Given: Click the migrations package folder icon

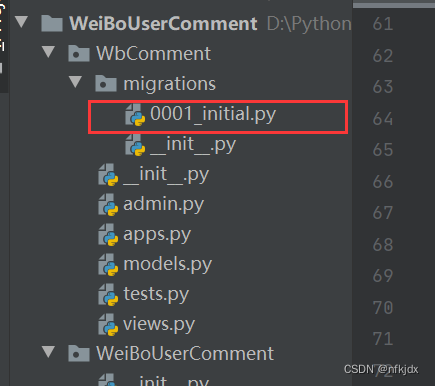Looking at the screenshot, I should click(106, 83).
